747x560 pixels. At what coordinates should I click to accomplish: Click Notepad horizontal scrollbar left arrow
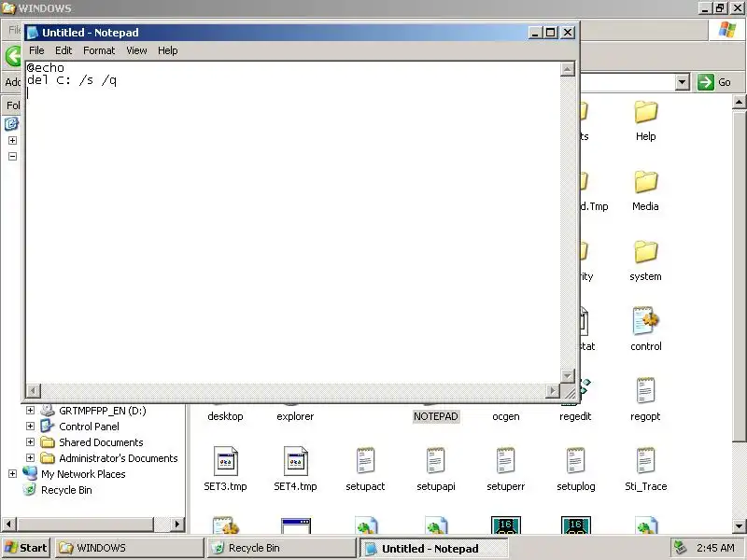(33, 391)
